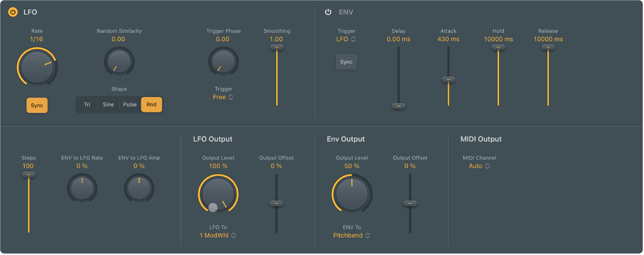
Task: Open the MIDI Channel Auto menu
Action: (x=479, y=166)
